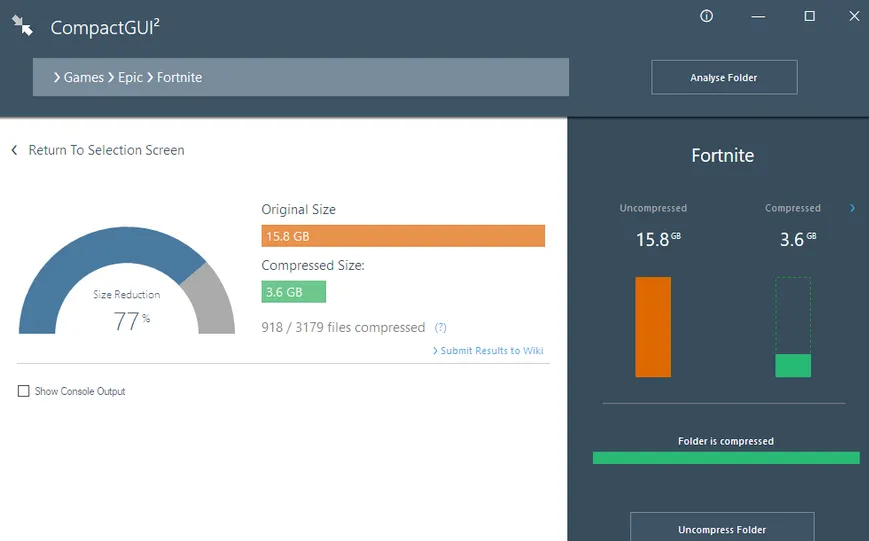Select the Epic breadcrumb segment
The width and height of the screenshot is (869, 541).
tap(130, 78)
